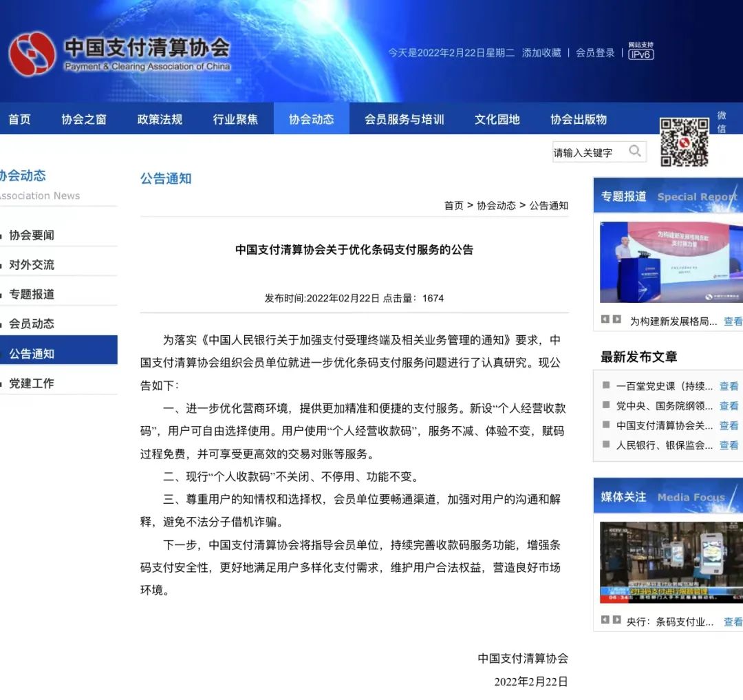Switch to the 政策法规 navigation tab
The image size is (743, 700).
coord(160,119)
